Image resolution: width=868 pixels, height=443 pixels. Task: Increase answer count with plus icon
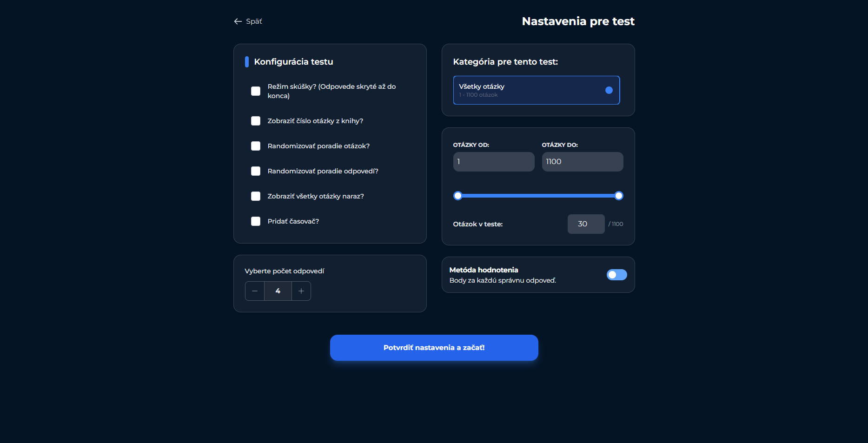pyautogui.click(x=301, y=291)
